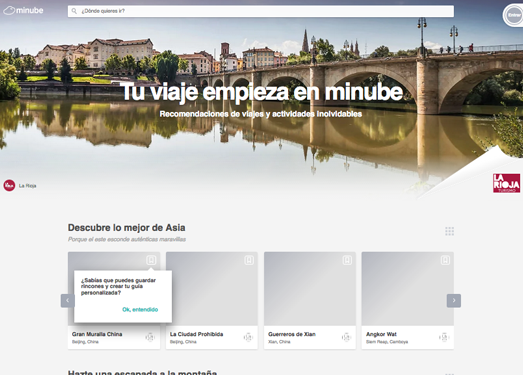Show next Asia destinations with right arrow

point(454,301)
